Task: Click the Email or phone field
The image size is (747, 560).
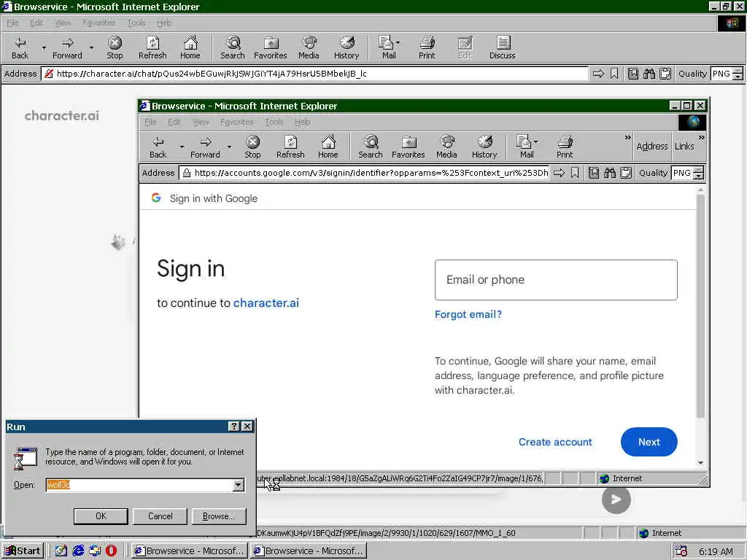Action: coord(556,280)
